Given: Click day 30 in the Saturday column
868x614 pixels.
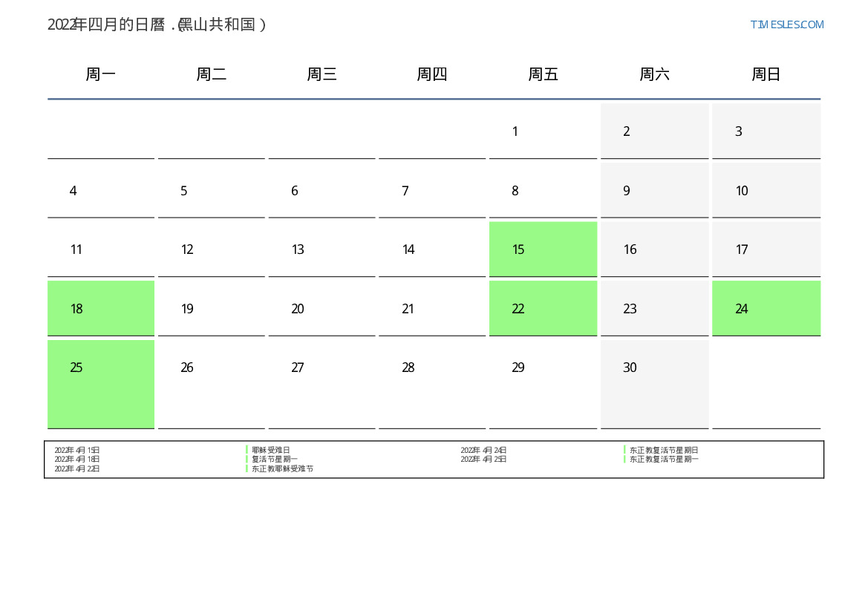Looking at the screenshot, I should click(654, 384).
